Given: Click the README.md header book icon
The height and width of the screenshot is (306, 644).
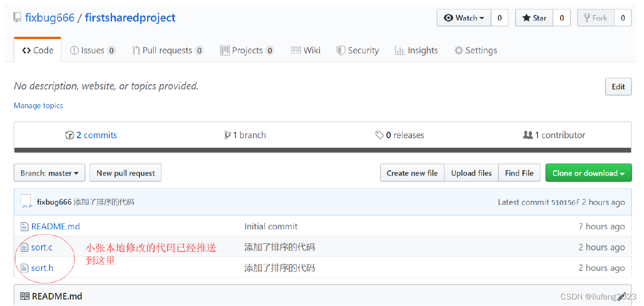Looking at the screenshot, I should coord(25,296).
